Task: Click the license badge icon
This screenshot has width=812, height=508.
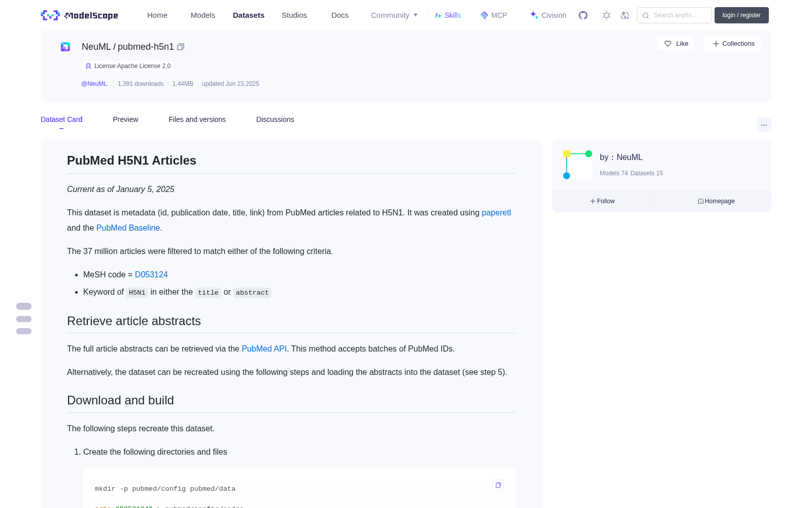Action: pyautogui.click(x=88, y=66)
